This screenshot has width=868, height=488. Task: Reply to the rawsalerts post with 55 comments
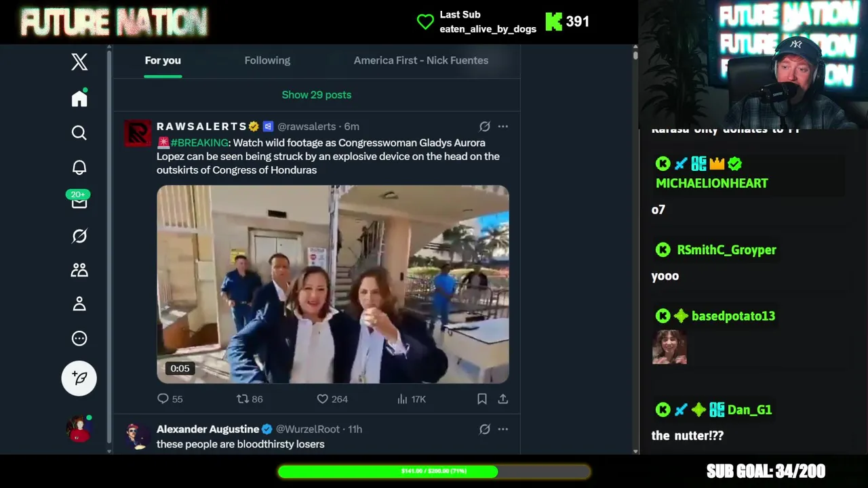tap(170, 399)
